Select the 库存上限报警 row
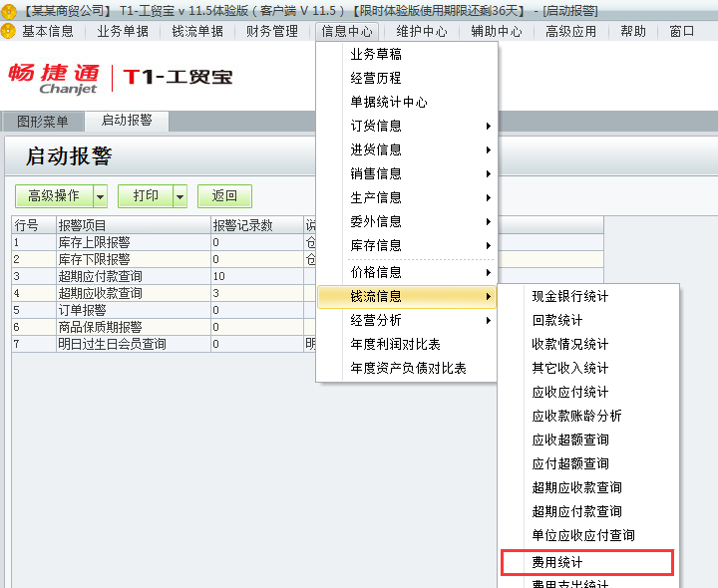The width and height of the screenshot is (718, 588). pos(164,242)
